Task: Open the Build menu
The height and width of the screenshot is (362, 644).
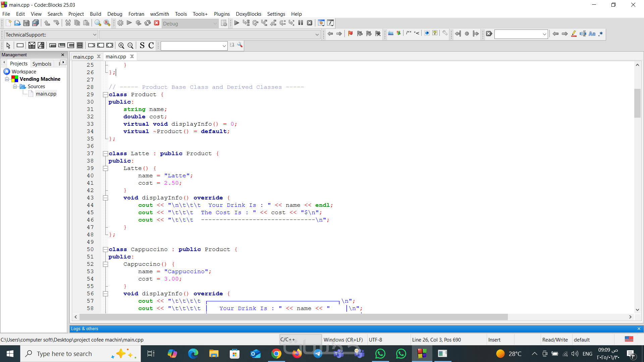Action: coord(95,14)
